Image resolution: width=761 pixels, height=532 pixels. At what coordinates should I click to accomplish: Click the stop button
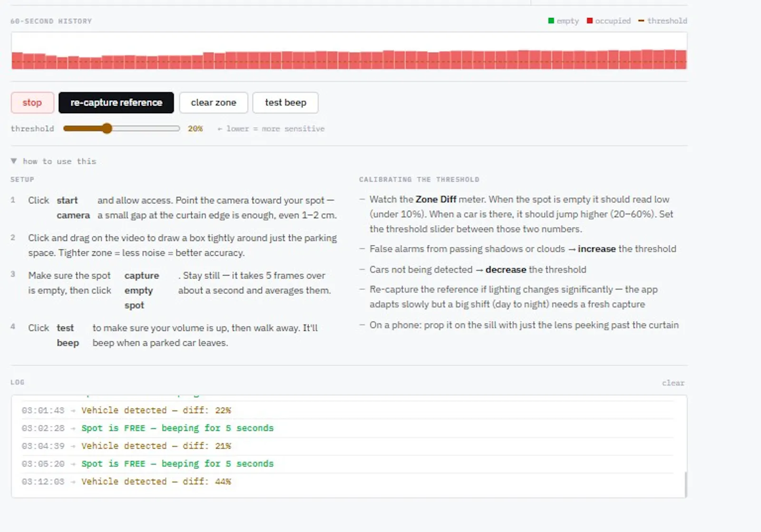[32, 103]
